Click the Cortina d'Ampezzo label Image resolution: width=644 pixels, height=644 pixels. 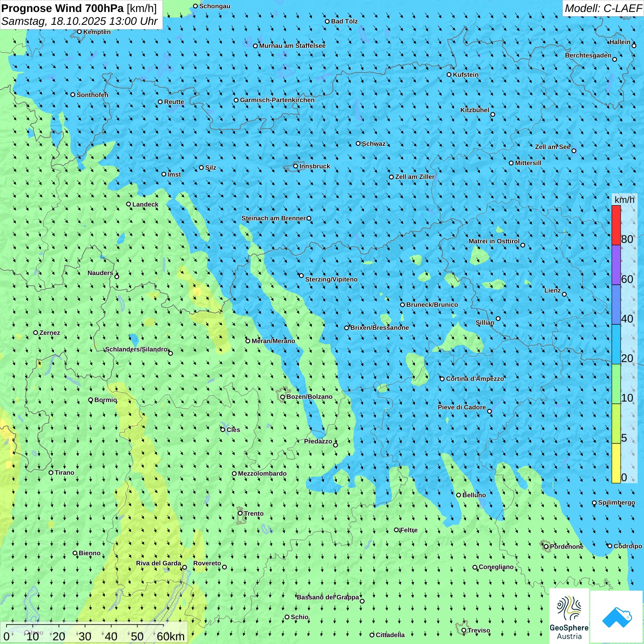pyautogui.click(x=475, y=379)
